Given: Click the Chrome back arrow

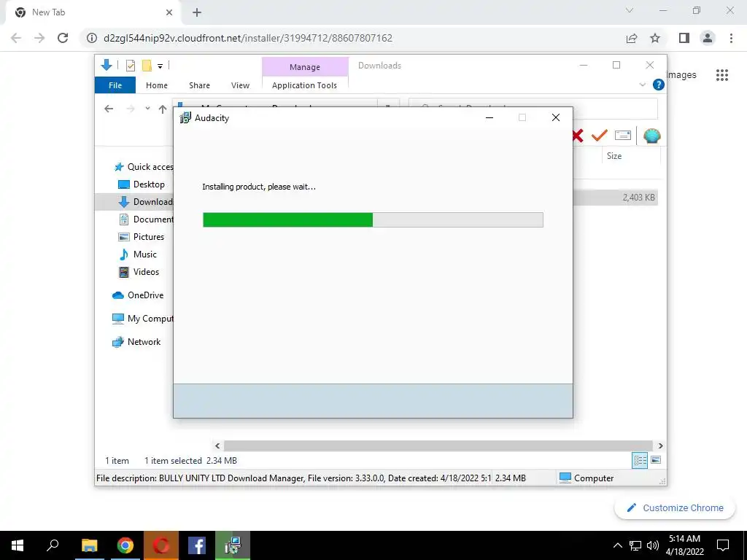Looking at the screenshot, I should (x=16, y=38).
